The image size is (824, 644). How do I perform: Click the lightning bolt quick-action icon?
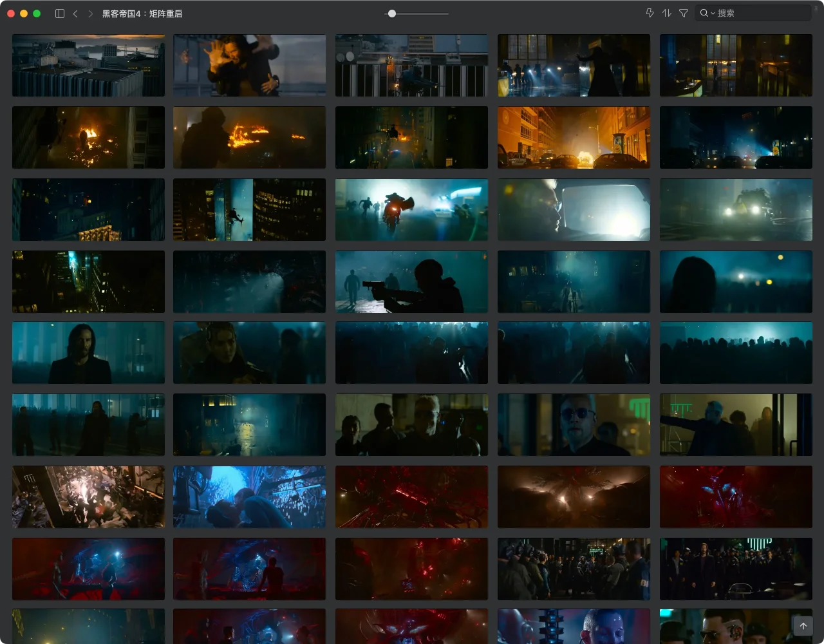tap(650, 13)
